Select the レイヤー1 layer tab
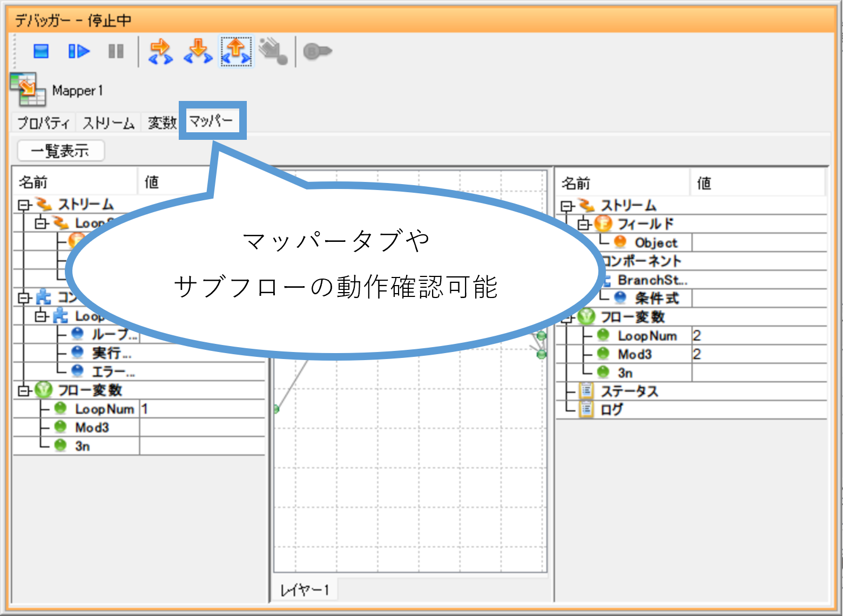Viewport: 843px width, 616px height. click(x=305, y=590)
